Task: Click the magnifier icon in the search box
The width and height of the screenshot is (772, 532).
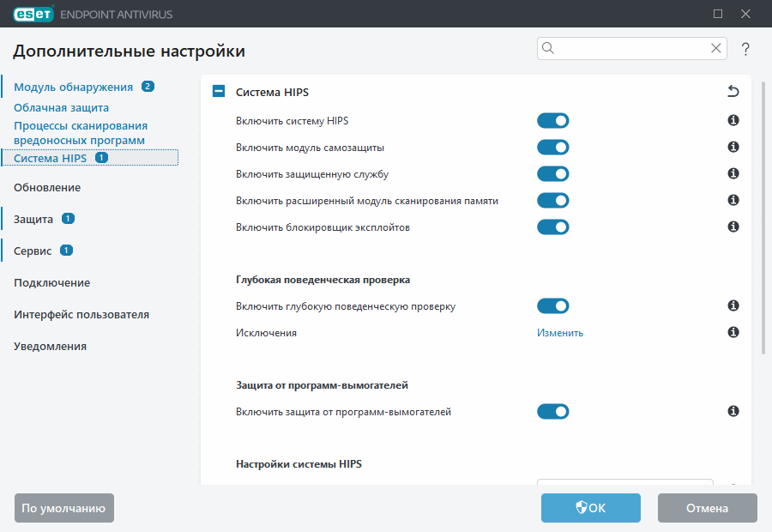Action: (x=548, y=48)
